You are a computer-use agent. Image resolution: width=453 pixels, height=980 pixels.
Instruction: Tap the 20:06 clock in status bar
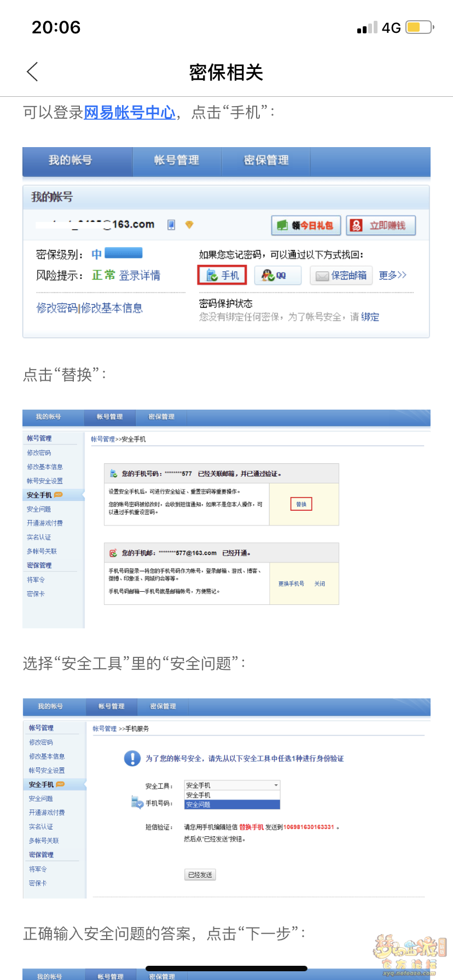tap(56, 27)
